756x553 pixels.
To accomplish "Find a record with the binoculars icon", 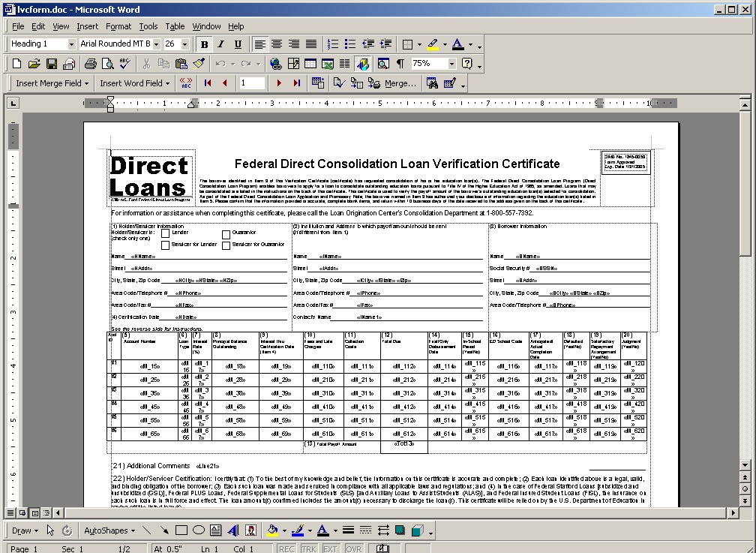I will [432, 83].
